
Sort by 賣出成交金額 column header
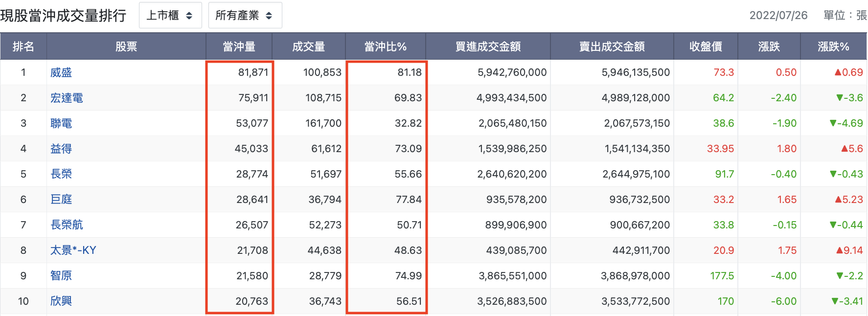click(612, 46)
